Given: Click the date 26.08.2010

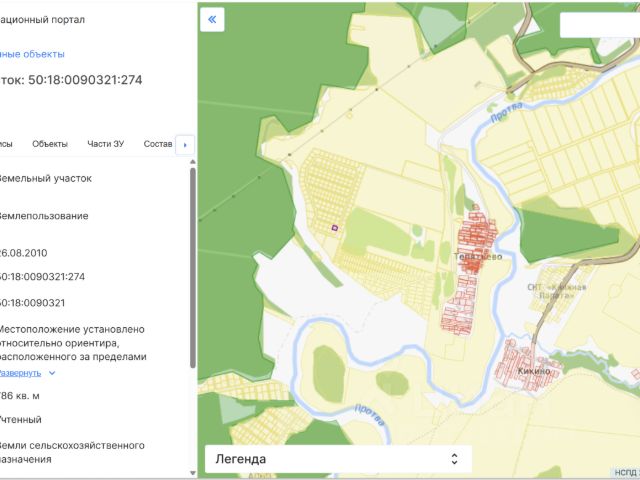Looking at the screenshot, I should click(24, 253).
